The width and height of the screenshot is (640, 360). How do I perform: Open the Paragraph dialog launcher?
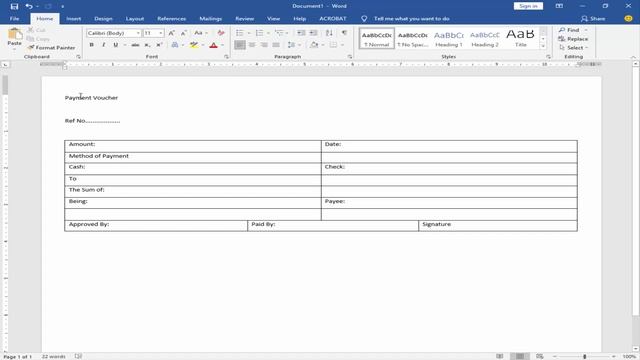pos(350,57)
